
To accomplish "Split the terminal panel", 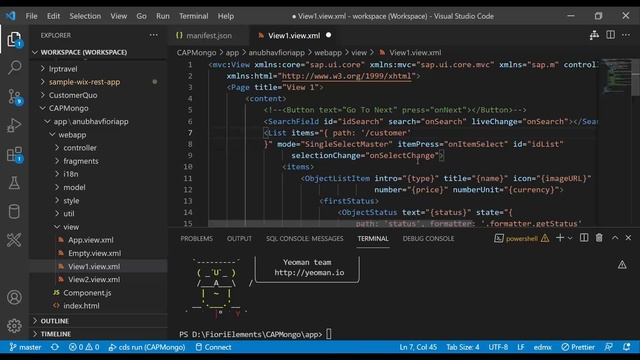I will (x=584, y=238).
